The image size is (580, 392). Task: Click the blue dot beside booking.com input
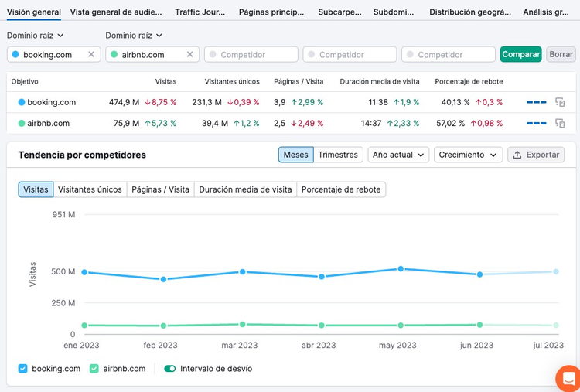15,54
